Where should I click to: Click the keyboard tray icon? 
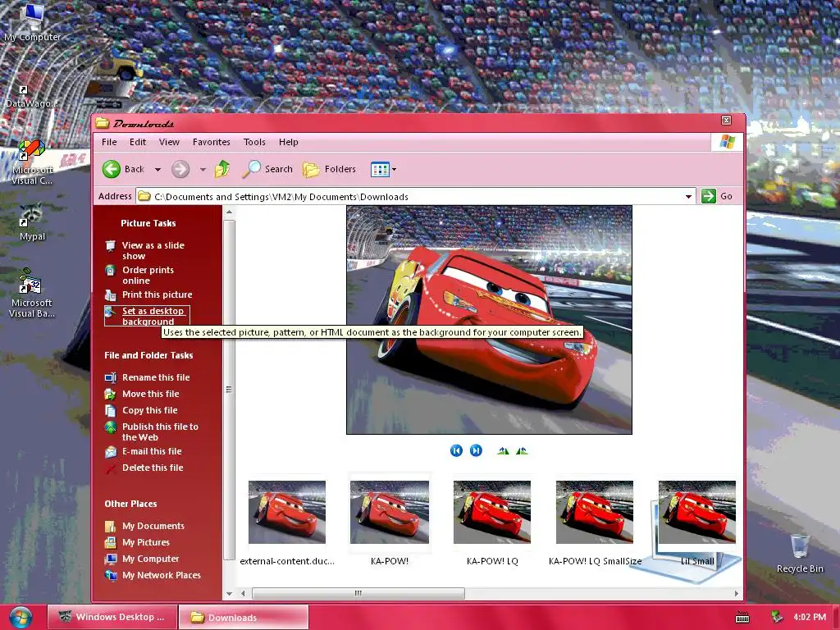pos(742,617)
